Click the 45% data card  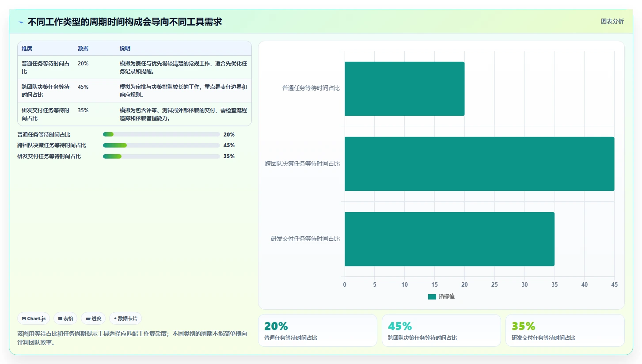[x=441, y=330]
